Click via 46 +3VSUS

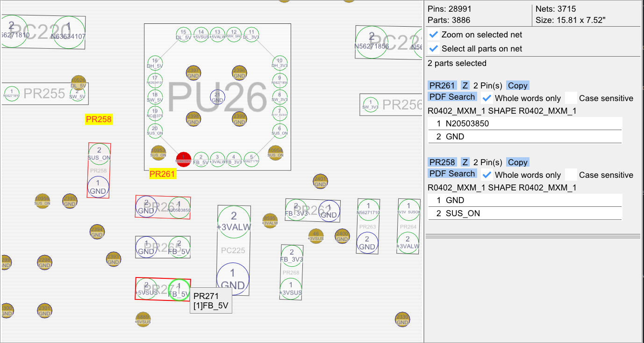click(316, 236)
